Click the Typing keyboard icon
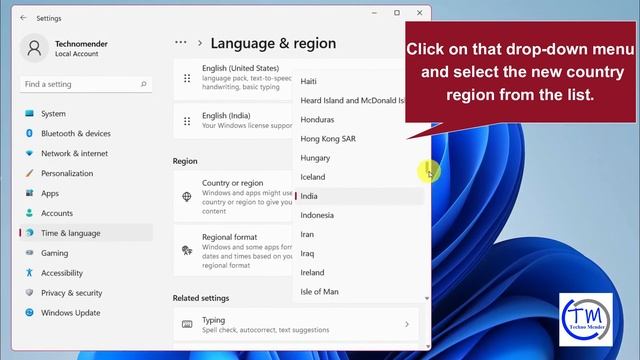The image size is (640, 360). (x=187, y=324)
